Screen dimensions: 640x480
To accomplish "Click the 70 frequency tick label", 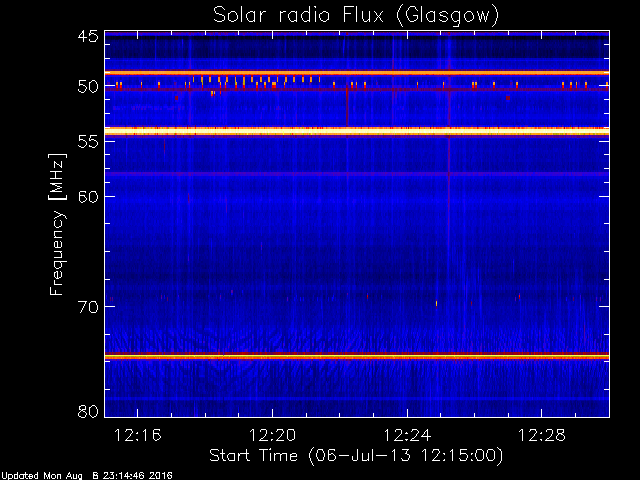I will pos(88,307).
